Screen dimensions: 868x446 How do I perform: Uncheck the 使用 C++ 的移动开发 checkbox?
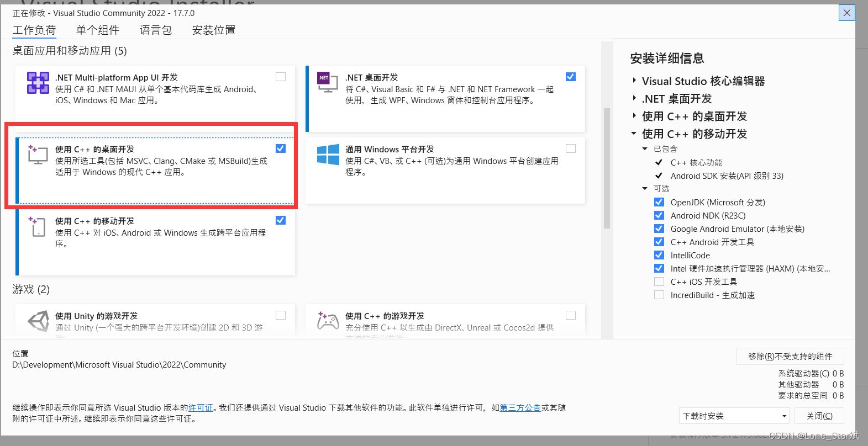pyautogui.click(x=281, y=220)
